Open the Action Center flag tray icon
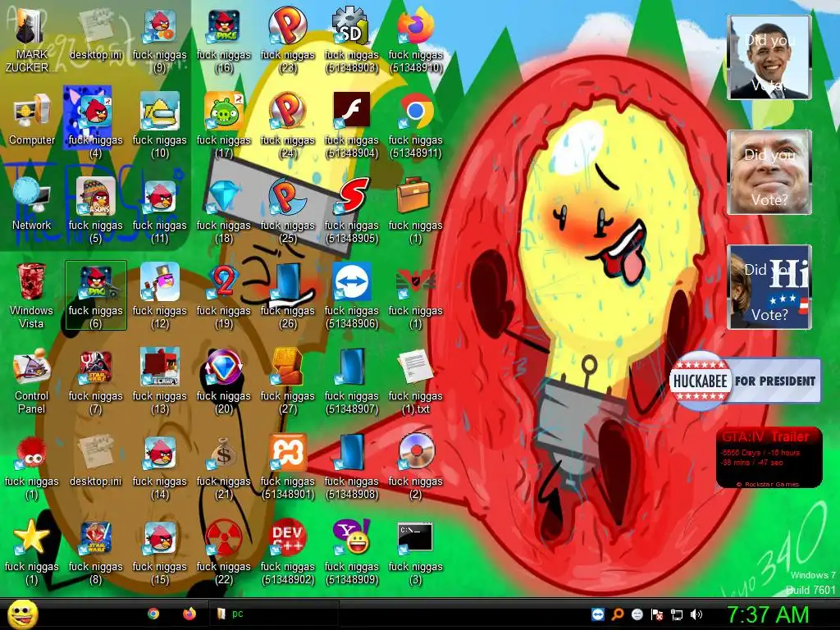The height and width of the screenshot is (630, 840). (657, 614)
